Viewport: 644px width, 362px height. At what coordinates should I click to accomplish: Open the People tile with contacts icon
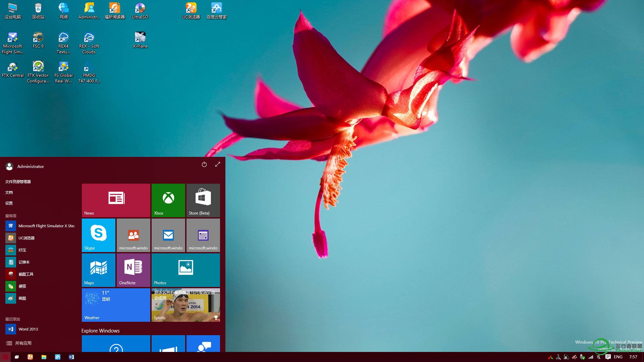133,235
